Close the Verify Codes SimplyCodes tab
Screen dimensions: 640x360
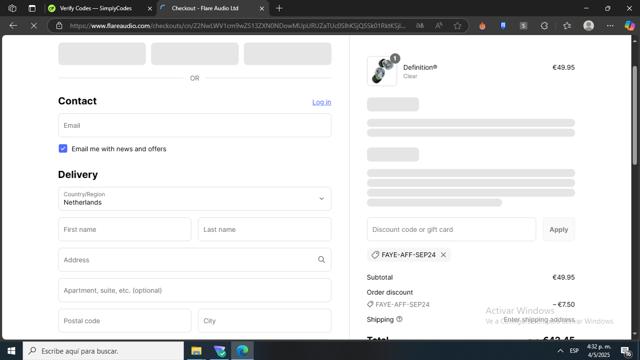[149, 8]
